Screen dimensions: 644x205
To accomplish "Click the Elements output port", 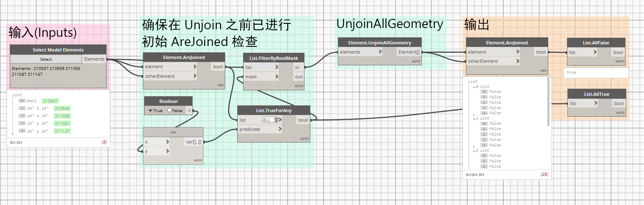I will click(x=94, y=59).
